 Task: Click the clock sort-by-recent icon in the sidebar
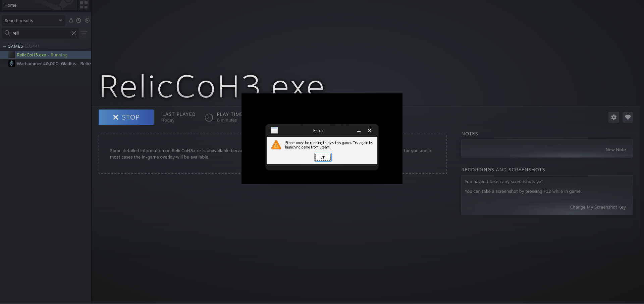pos(78,20)
